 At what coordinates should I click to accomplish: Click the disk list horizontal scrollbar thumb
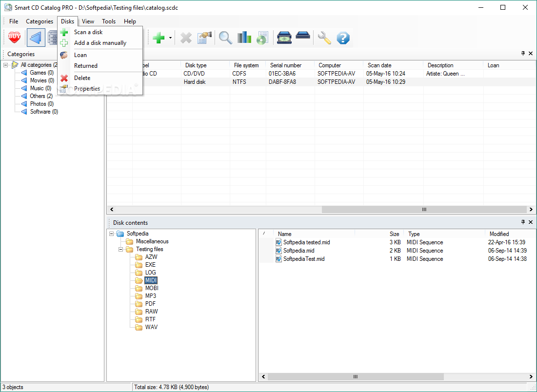pyautogui.click(x=424, y=210)
